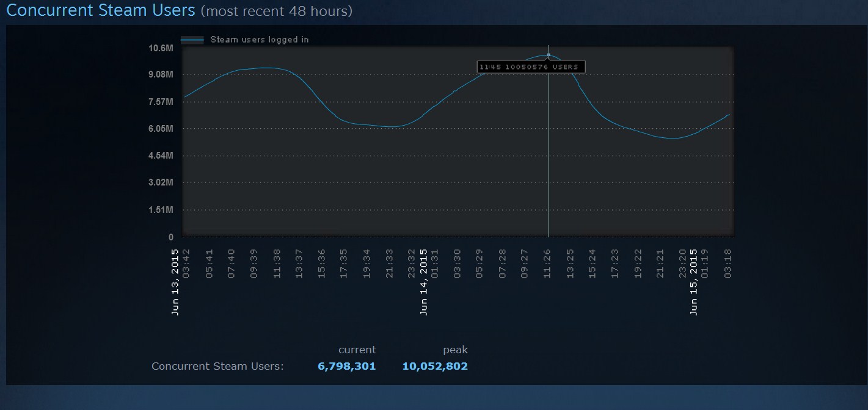Click the 01:31 time axis label
This screenshot has height=410, width=868.
click(x=435, y=263)
